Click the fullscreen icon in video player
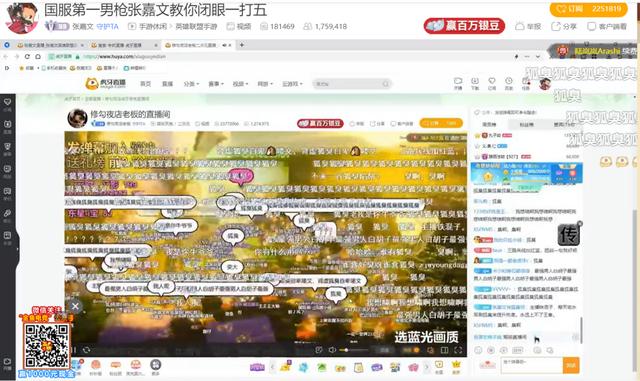Viewport: 640px width, 381px height. point(458,350)
